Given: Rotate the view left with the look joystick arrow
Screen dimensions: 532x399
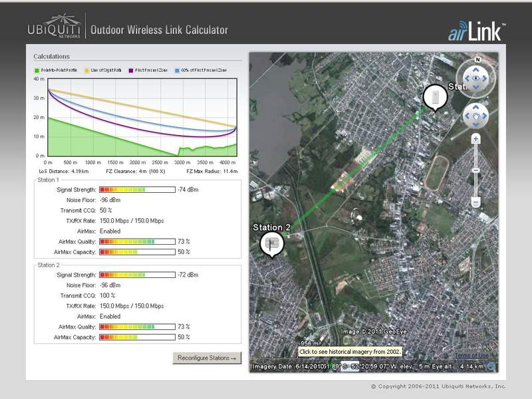Looking at the screenshot, I should click(x=467, y=78).
